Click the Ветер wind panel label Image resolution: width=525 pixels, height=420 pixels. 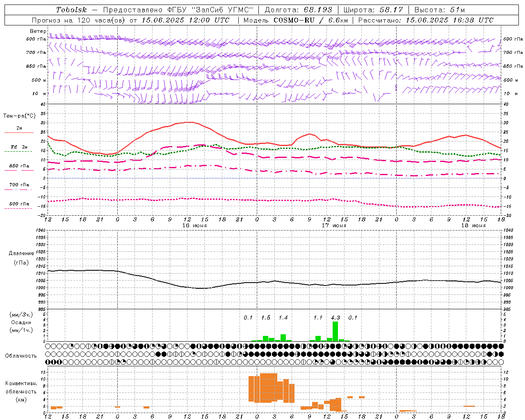pyautogui.click(x=38, y=31)
